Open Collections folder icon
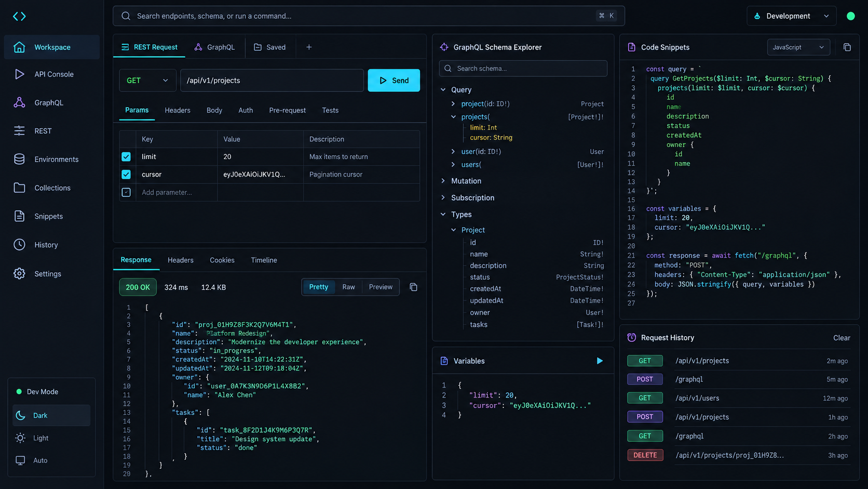This screenshot has height=489, width=868. pyautogui.click(x=19, y=188)
